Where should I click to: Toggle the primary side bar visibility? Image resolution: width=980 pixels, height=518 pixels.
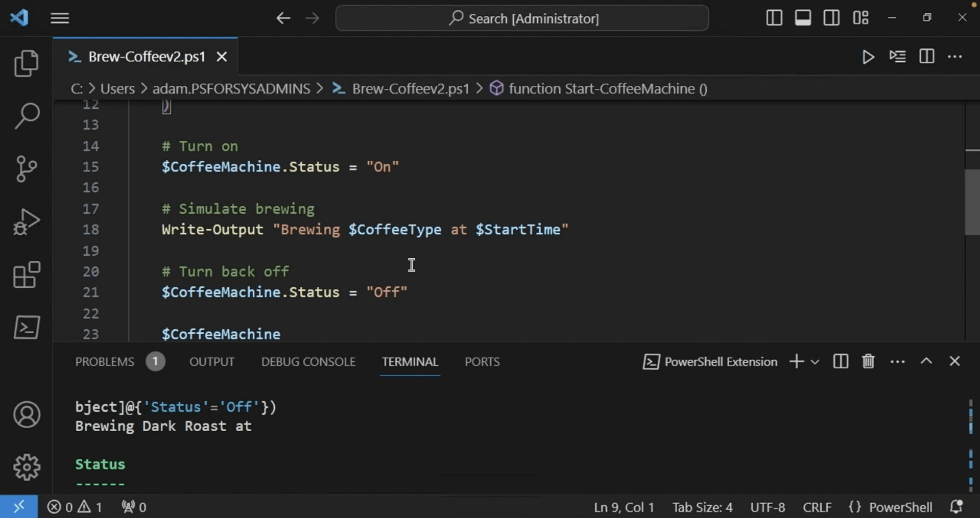coord(774,18)
